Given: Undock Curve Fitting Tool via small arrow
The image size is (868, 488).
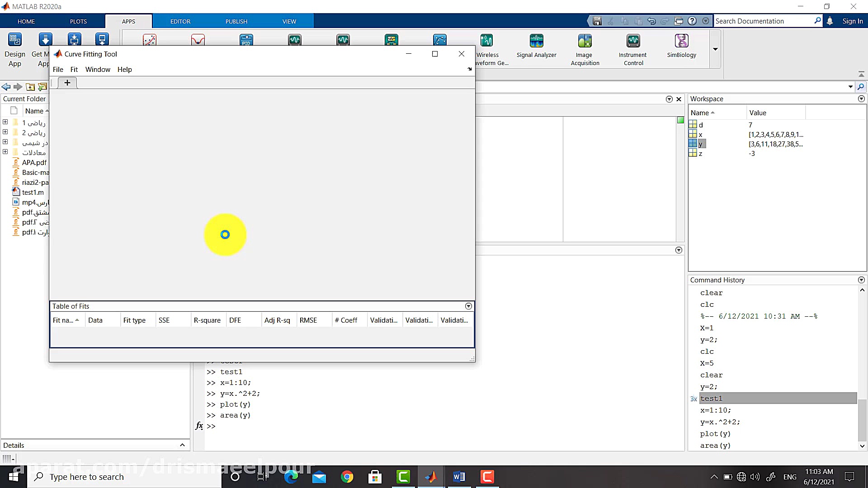Looking at the screenshot, I should pos(470,69).
